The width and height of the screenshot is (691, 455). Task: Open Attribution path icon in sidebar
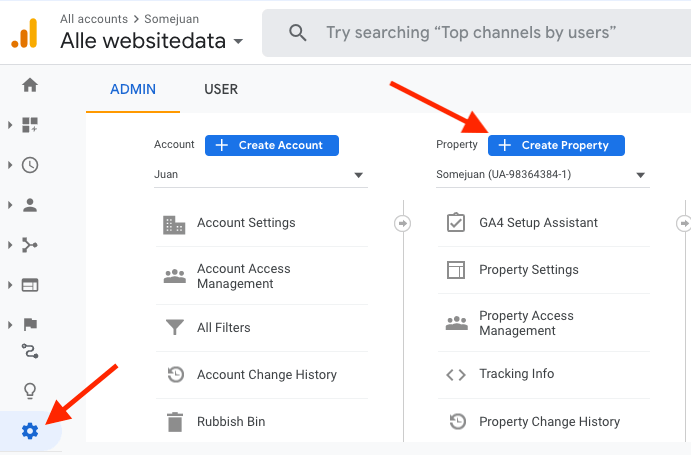point(30,351)
